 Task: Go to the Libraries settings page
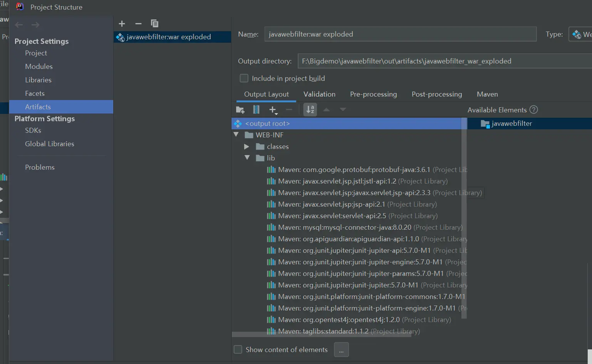click(x=61, y=80)
